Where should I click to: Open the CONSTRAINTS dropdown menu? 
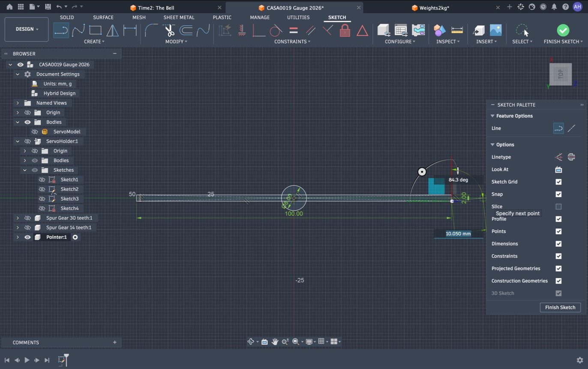point(292,42)
